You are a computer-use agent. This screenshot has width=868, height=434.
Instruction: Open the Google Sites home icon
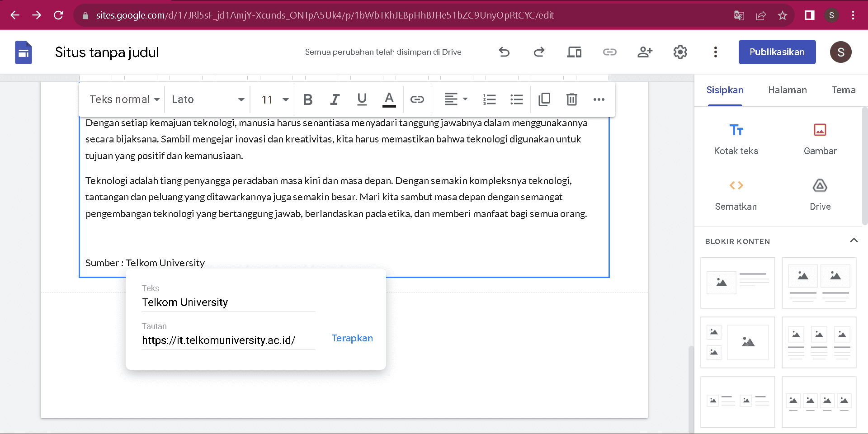(x=24, y=52)
